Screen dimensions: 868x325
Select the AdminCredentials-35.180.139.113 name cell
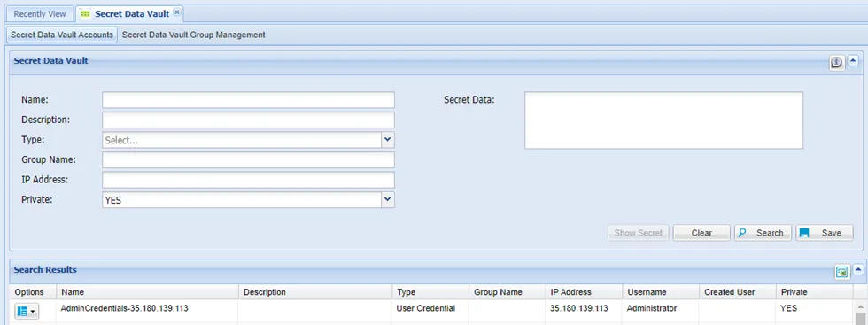(124, 308)
